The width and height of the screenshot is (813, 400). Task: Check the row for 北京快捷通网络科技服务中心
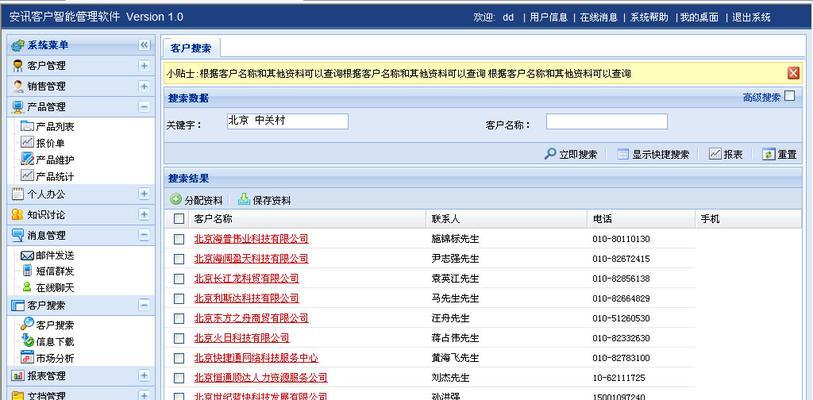click(179, 358)
